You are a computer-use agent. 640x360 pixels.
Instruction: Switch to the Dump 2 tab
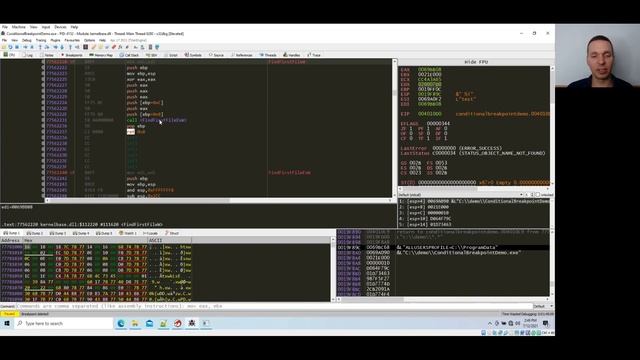coord(34,233)
